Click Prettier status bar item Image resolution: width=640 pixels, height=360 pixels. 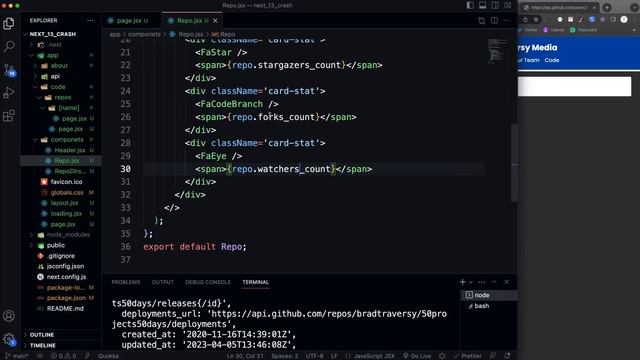[x=467, y=356]
